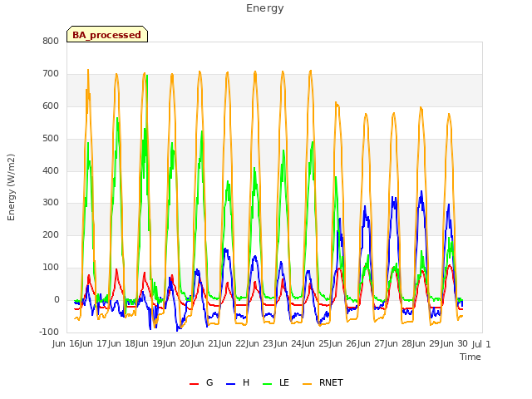This screenshot has height=399, width=532.
Task: Click the blue H legend color marker
Action: coord(230,384)
